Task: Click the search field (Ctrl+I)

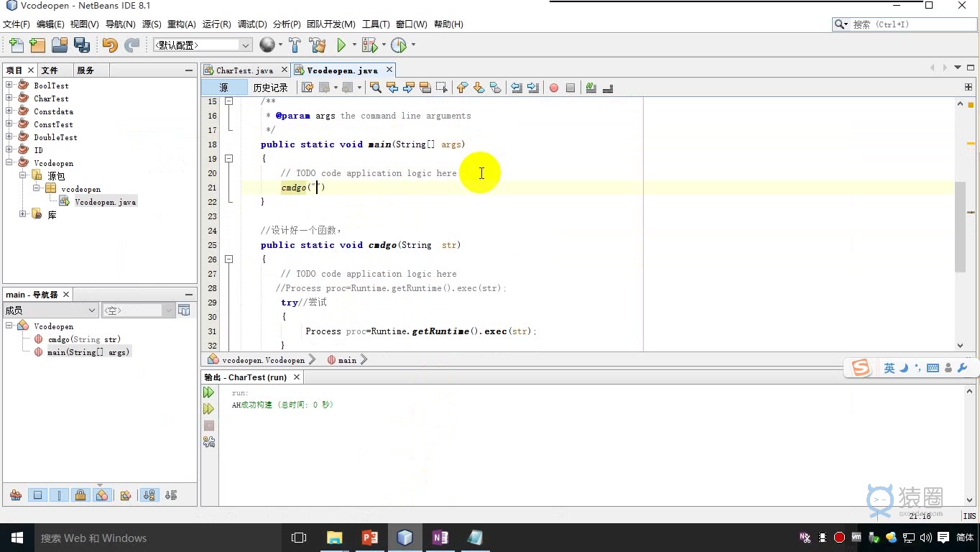Action: tap(904, 24)
